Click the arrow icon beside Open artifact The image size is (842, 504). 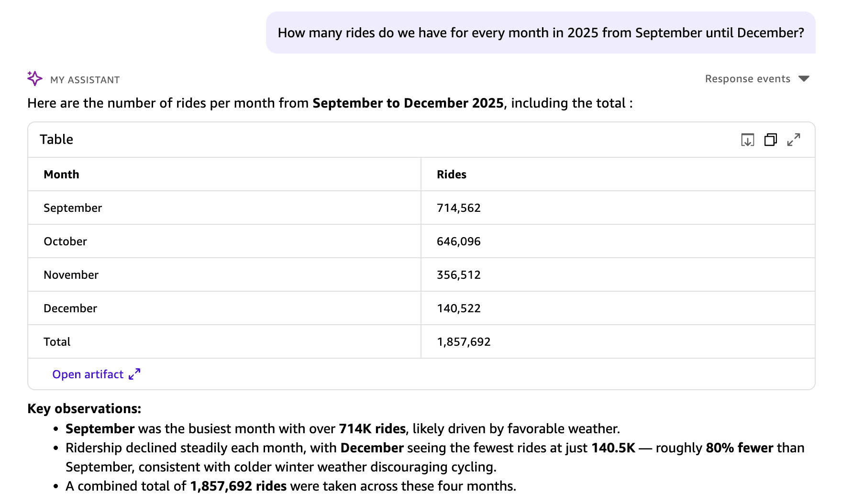pyautogui.click(x=134, y=374)
